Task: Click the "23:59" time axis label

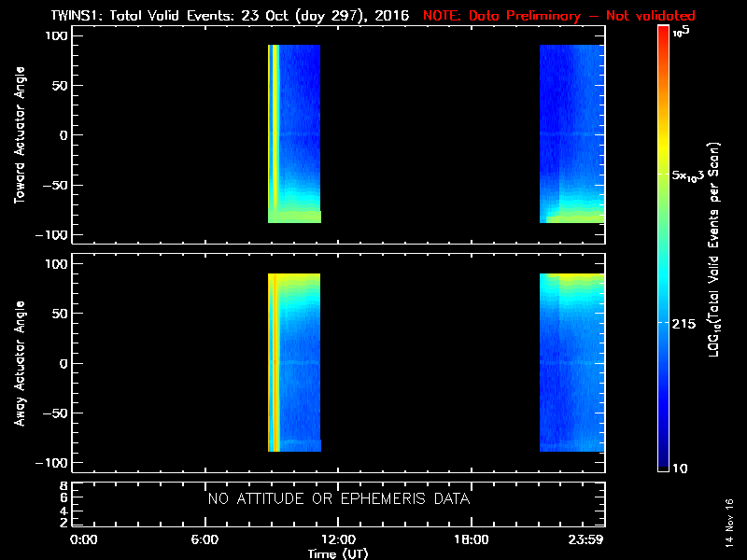Action: (586, 539)
